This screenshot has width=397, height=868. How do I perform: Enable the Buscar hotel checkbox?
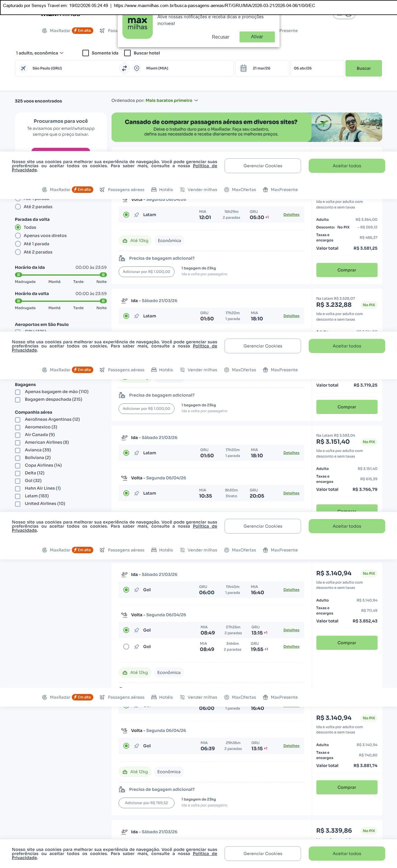pyautogui.click(x=128, y=53)
